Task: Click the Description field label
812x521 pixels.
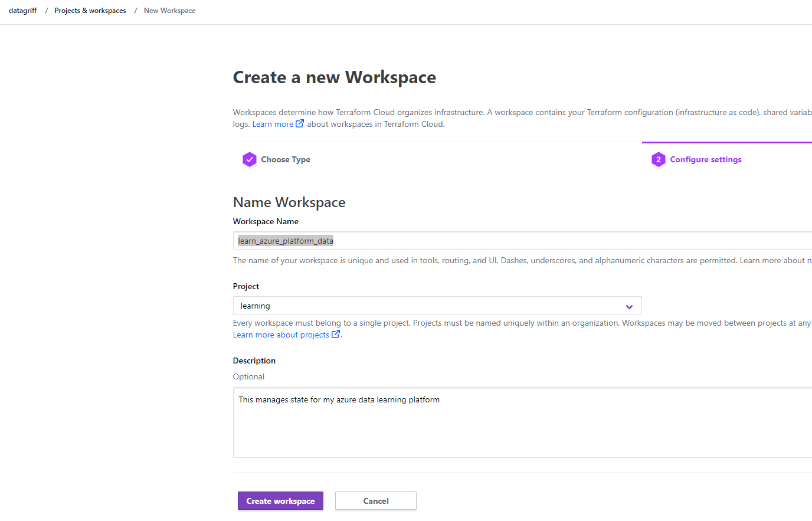Action: pos(254,361)
